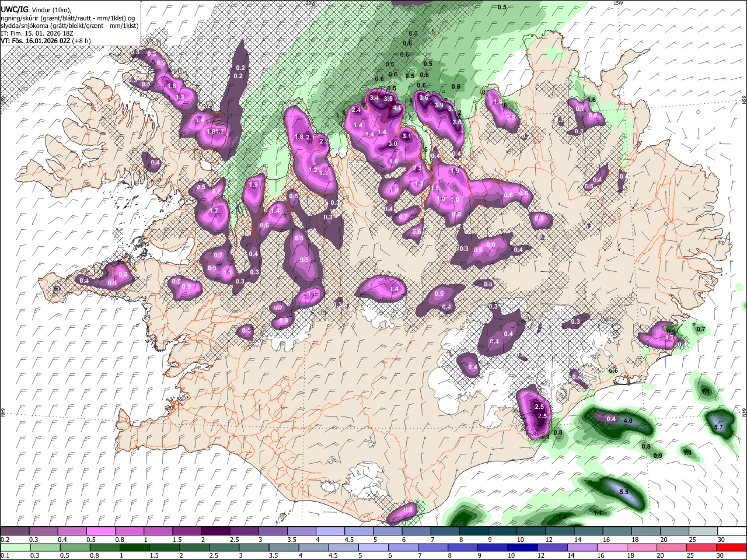Click the 0.1 label on the rain legend
The width and height of the screenshot is (747, 560).
[5, 555]
